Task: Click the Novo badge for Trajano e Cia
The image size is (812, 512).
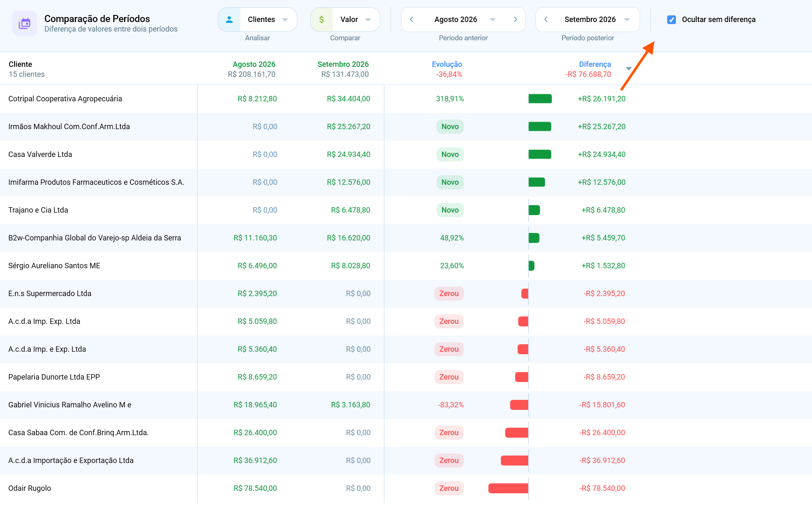Action: (450, 210)
